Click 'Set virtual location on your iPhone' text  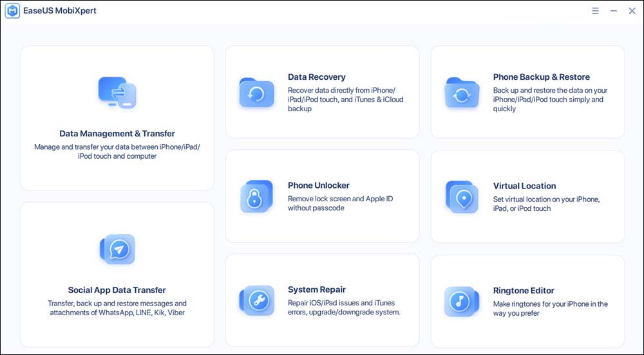click(x=546, y=204)
